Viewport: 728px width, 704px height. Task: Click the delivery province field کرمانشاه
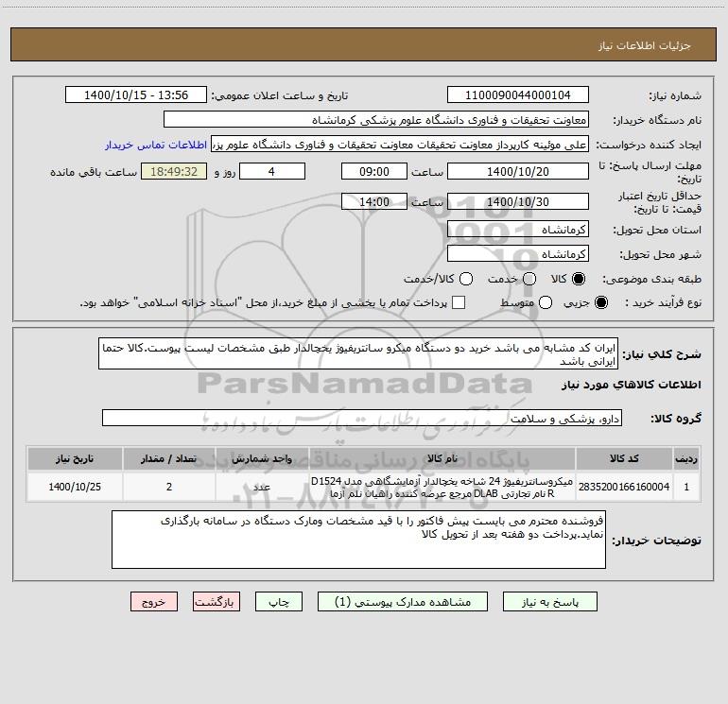pos(518,230)
